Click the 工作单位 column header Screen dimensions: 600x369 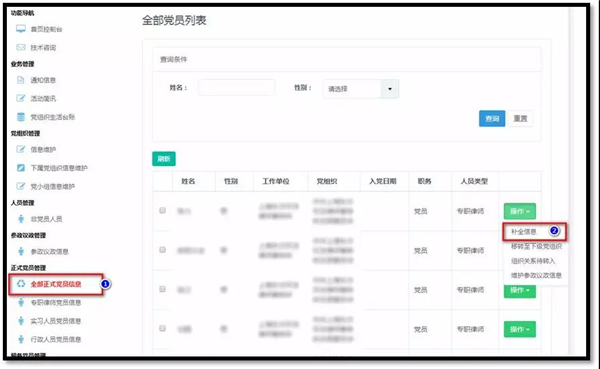tap(276, 181)
